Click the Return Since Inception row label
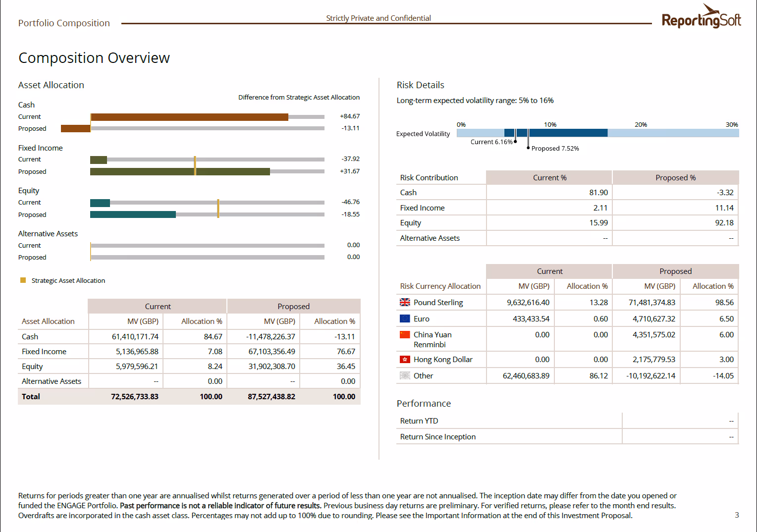 [438, 436]
